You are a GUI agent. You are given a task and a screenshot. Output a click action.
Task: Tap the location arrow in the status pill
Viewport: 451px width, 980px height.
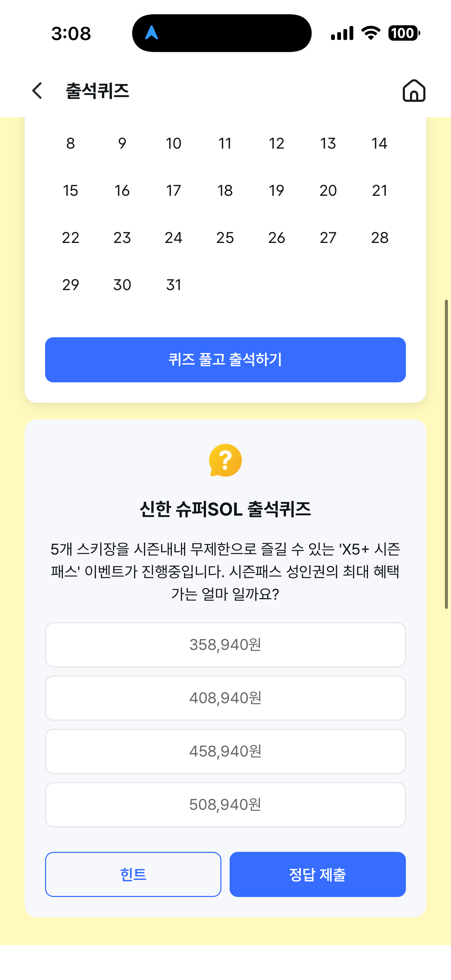tap(151, 33)
